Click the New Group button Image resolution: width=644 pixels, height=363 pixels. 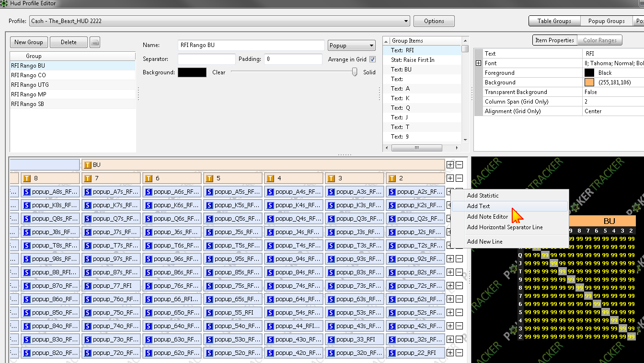click(x=29, y=42)
